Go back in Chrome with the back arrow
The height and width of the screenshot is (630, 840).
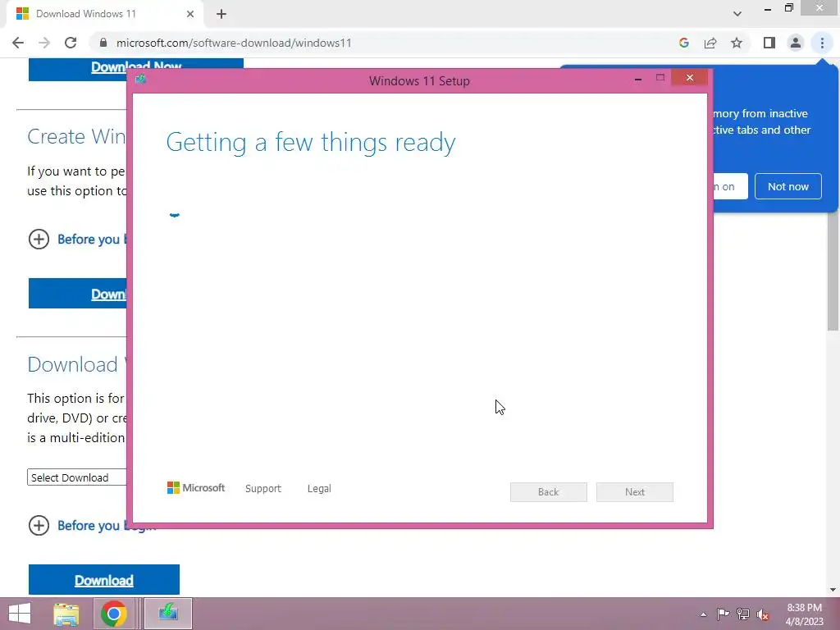[18, 43]
